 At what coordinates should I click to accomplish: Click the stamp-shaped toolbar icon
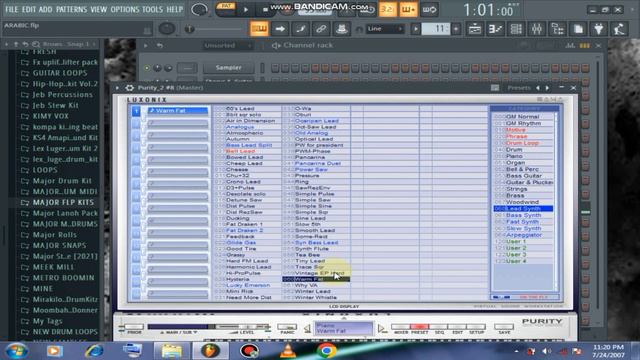tap(342, 29)
